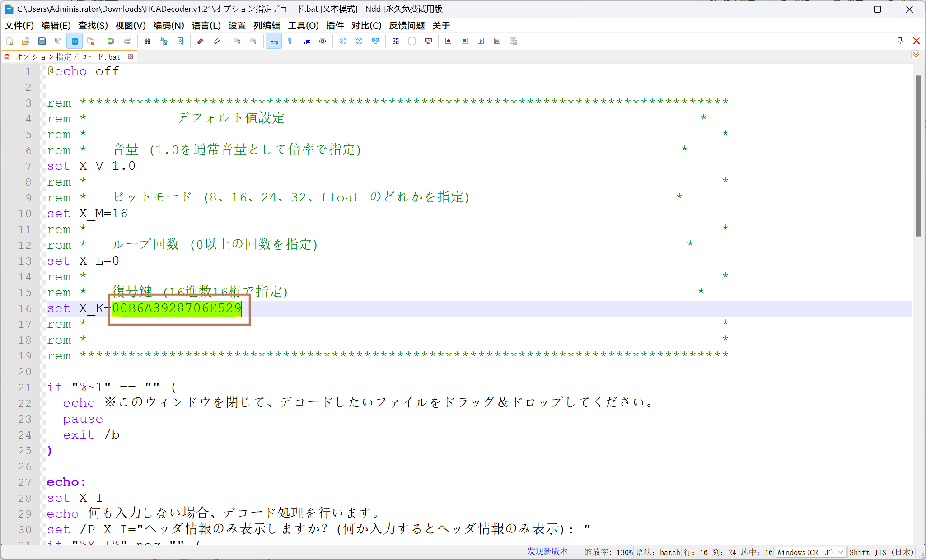This screenshot has height=560, width=926.
Task: Open the 列编辑 menu
Action: [x=267, y=26]
